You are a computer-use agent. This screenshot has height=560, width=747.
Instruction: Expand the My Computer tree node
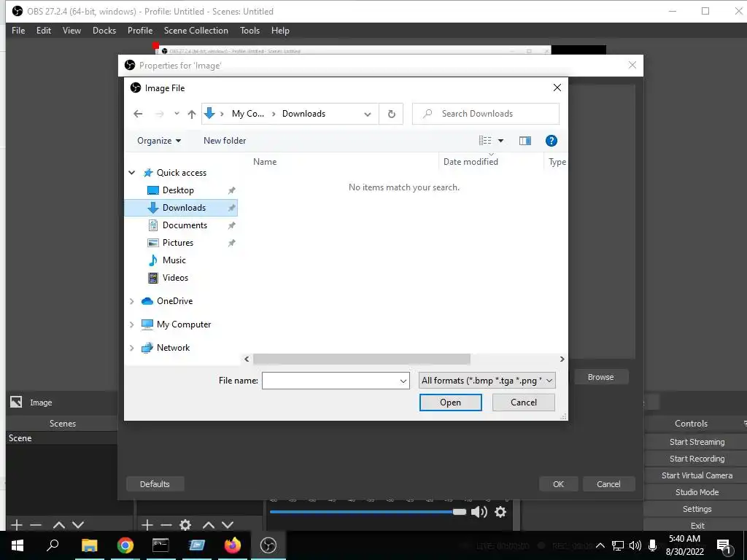(x=132, y=324)
